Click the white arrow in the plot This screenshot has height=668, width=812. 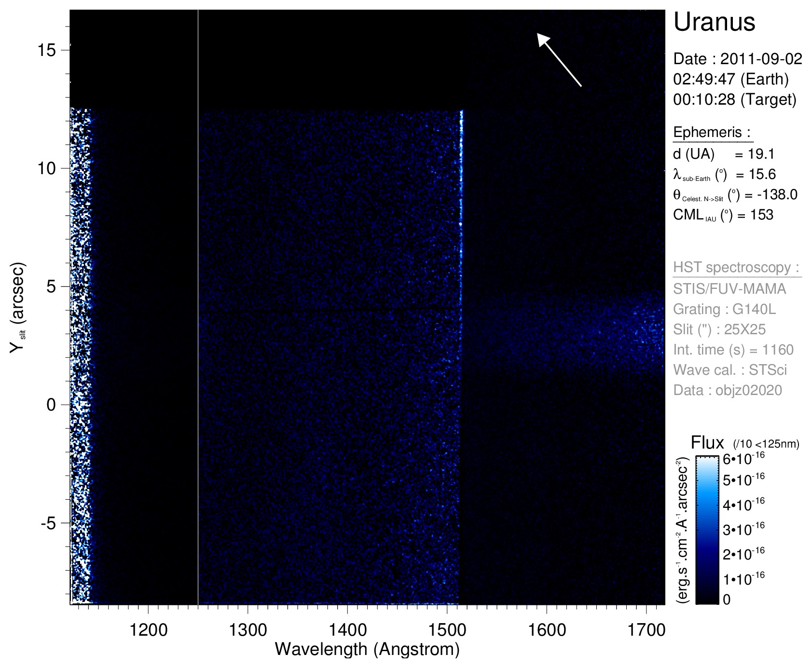pos(559,60)
